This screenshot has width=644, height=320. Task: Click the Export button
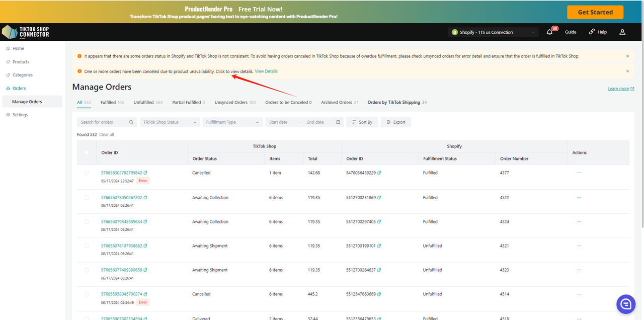point(396,122)
